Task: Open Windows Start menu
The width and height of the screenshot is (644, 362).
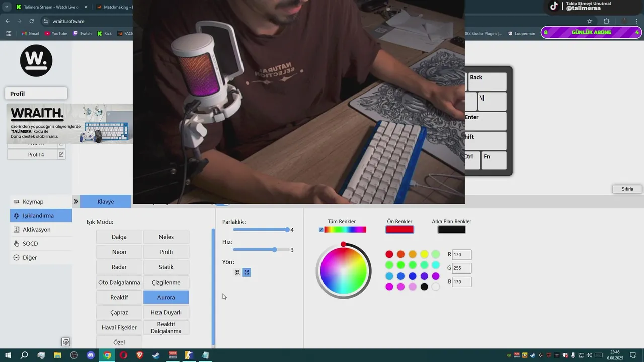Action: point(8,355)
